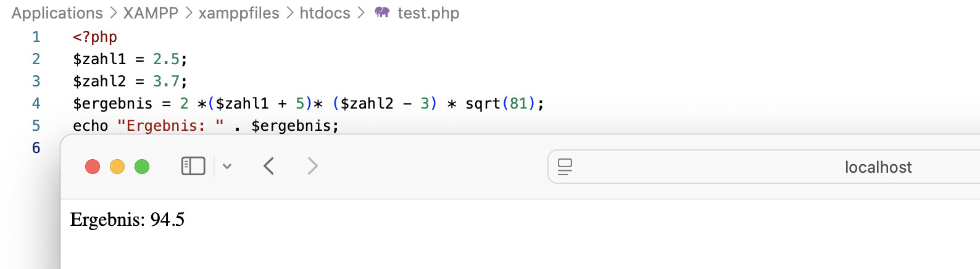Minimize the browser with the yellow button
This screenshot has height=269, width=980.
point(117,167)
